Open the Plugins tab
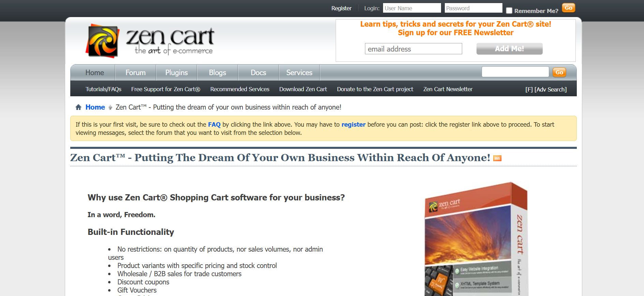 (176, 72)
